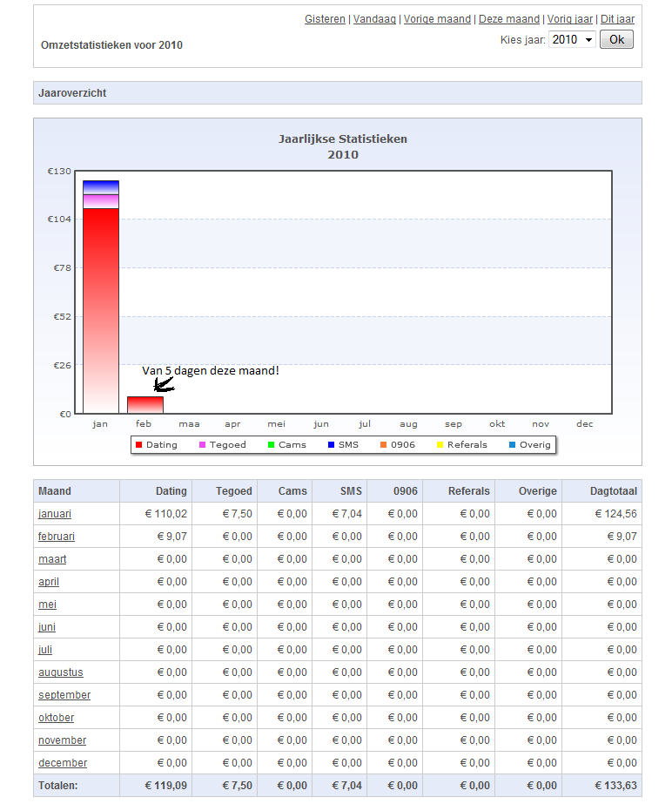Select the € 9,07 Dating cell for februari
672x804 pixels.
(x=156, y=537)
